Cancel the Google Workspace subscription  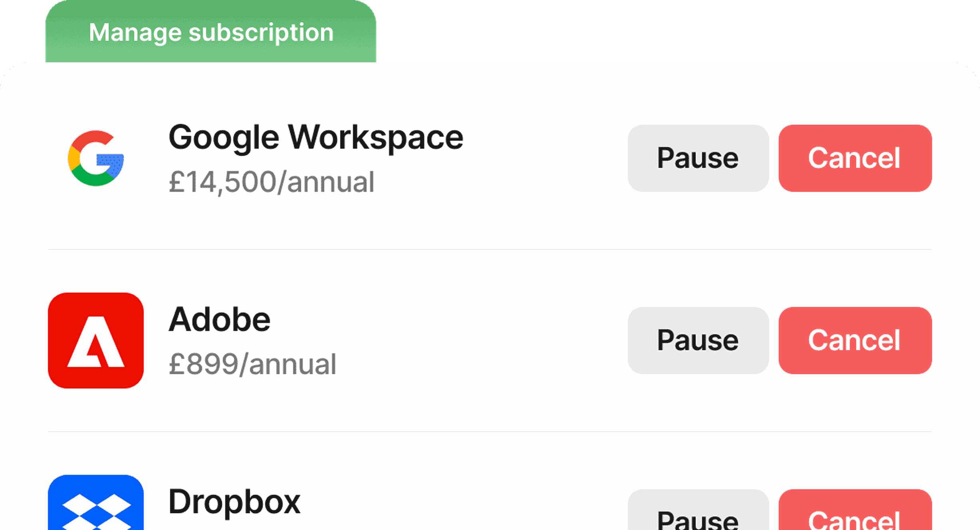click(855, 158)
